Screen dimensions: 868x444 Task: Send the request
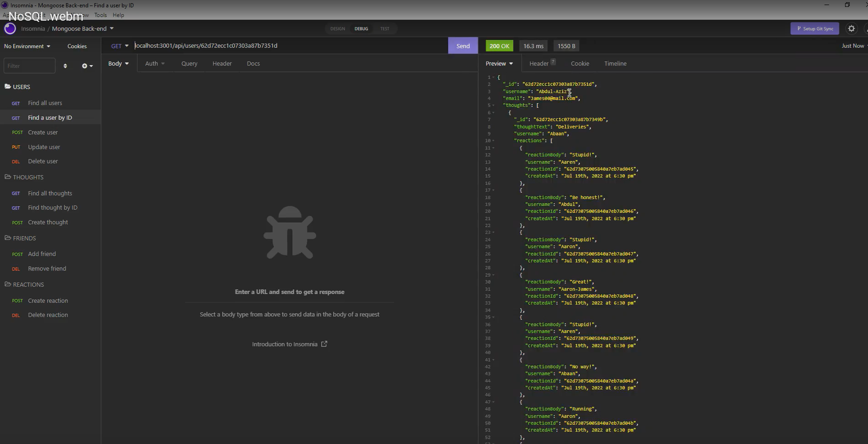pos(463,46)
